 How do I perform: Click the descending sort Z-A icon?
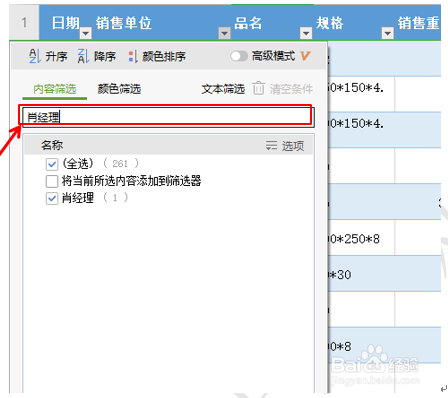(83, 56)
